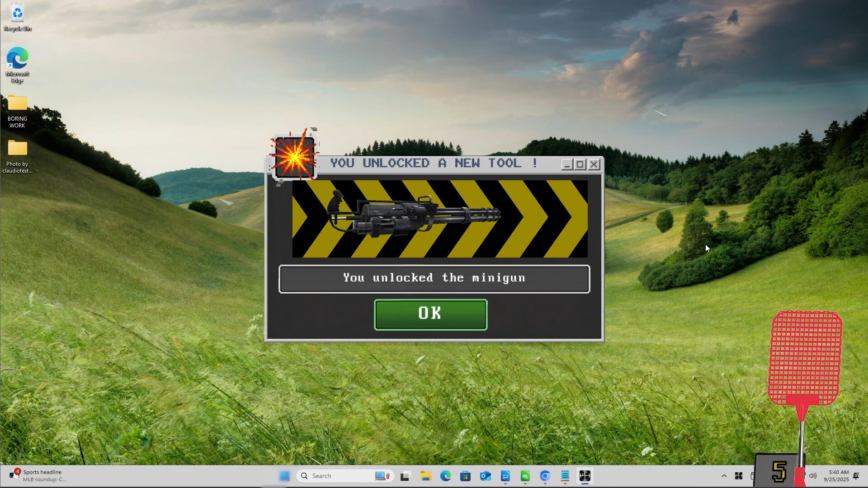Screen dimensions: 868x488
Task: Toggle mute via the speaker tray icon
Action: (814, 475)
